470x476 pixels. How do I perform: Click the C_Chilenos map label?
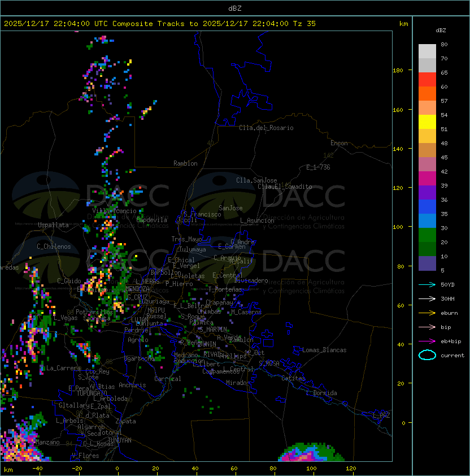click(54, 246)
